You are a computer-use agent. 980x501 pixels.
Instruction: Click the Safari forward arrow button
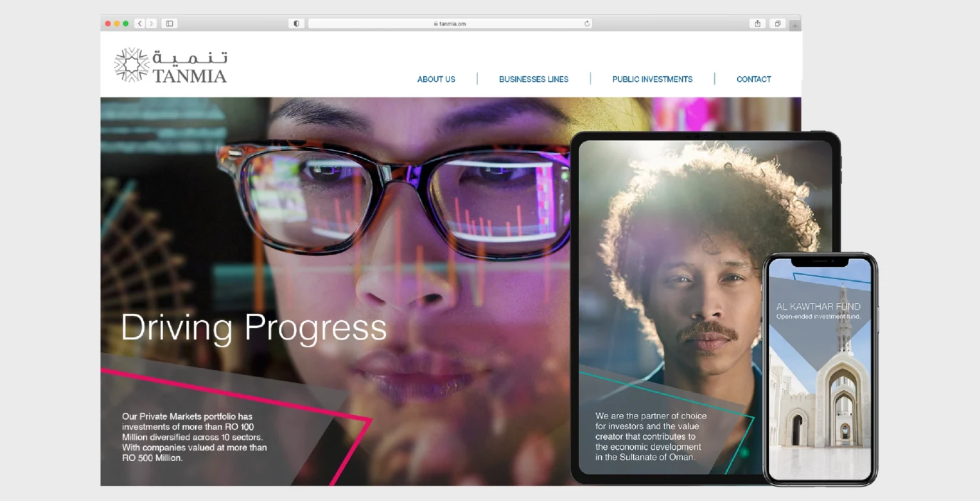[151, 23]
